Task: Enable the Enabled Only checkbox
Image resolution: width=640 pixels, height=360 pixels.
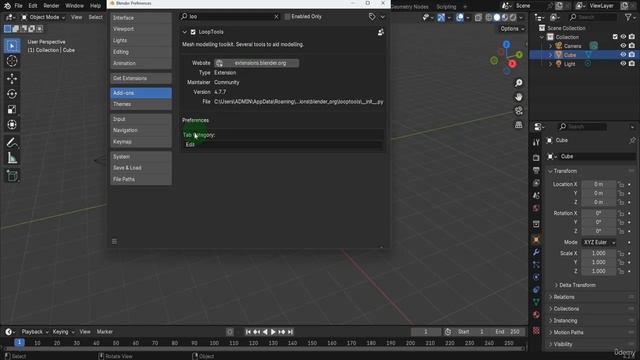Action: coord(287,17)
